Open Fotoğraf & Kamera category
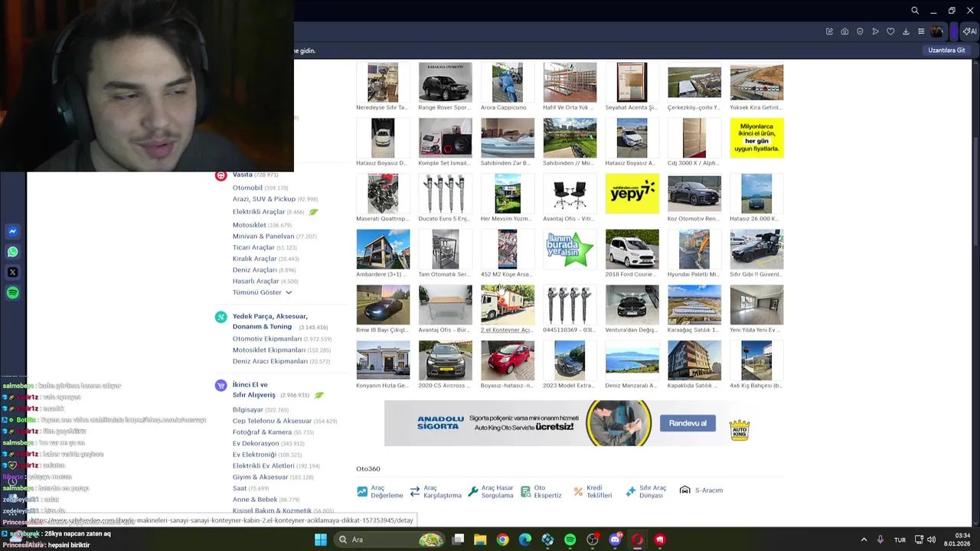Screen dimensions: 980x551 pyautogui.click(x=262, y=432)
